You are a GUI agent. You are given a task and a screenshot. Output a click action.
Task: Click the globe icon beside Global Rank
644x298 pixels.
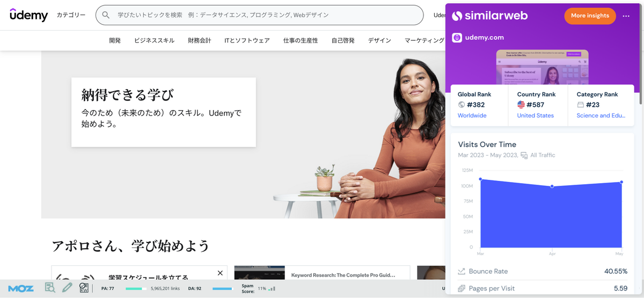[x=461, y=105]
